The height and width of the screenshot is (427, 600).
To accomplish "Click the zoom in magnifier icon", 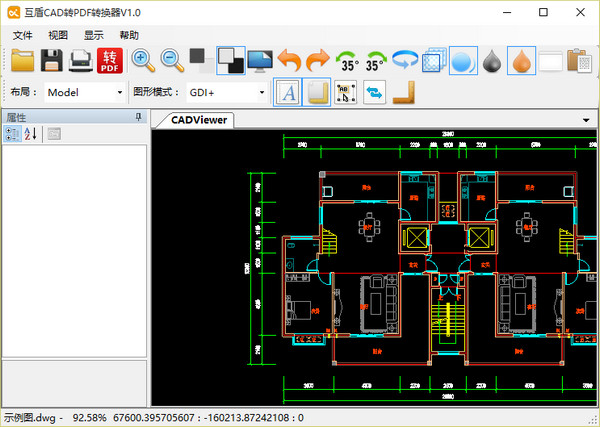I will coord(143,61).
